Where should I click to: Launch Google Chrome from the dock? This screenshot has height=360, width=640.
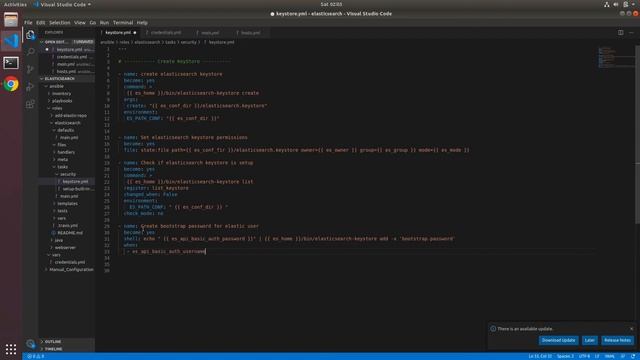click(x=11, y=84)
